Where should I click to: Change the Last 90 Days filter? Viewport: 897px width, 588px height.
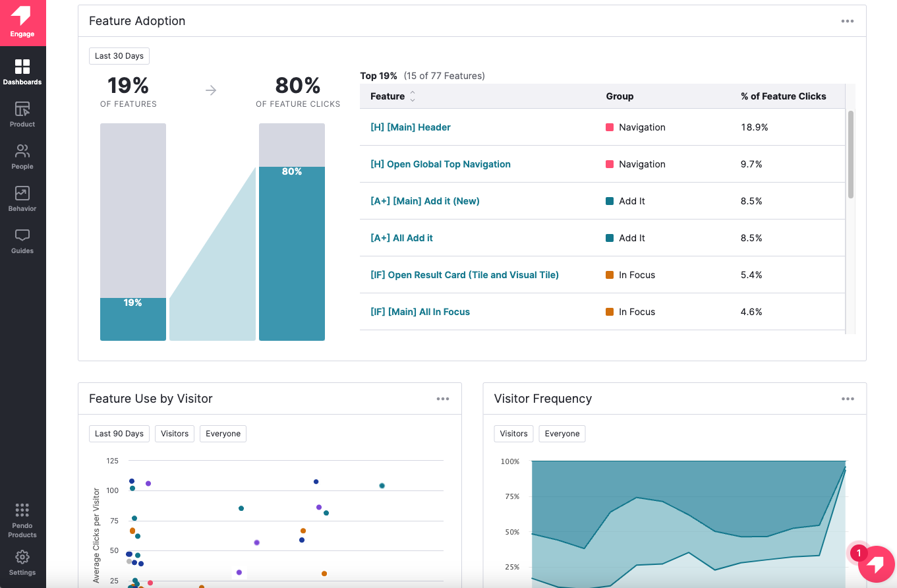pyautogui.click(x=119, y=434)
